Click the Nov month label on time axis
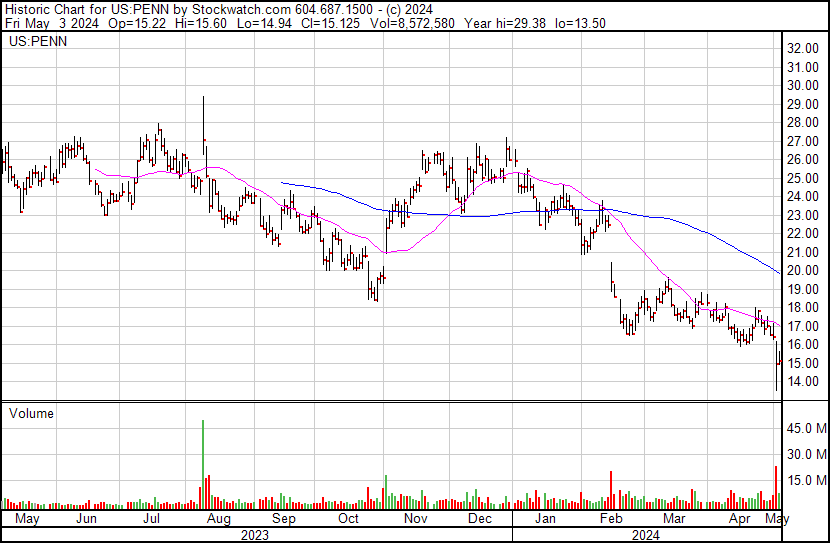The width and height of the screenshot is (830, 543). click(416, 519)
